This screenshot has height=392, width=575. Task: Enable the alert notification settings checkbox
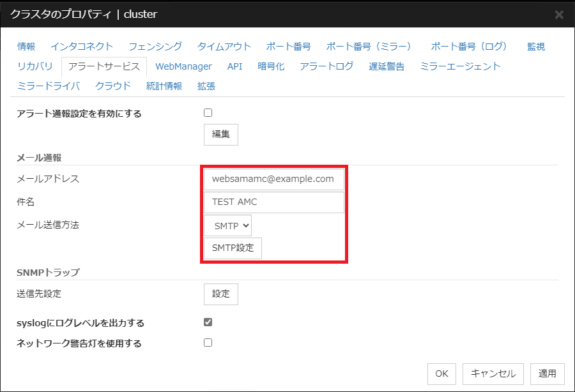click(x=208, y=113)
